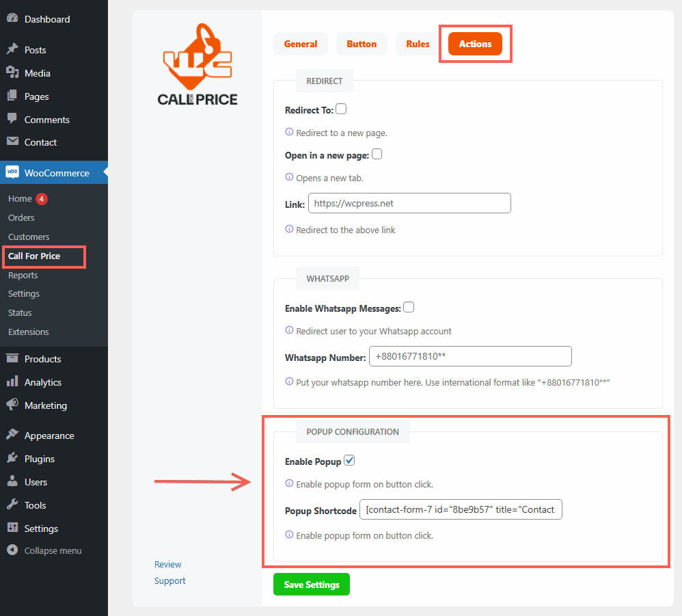Open WooCommerce Customers submenu item
Viewport: 682px width, 616px height.
click(29, 237)
